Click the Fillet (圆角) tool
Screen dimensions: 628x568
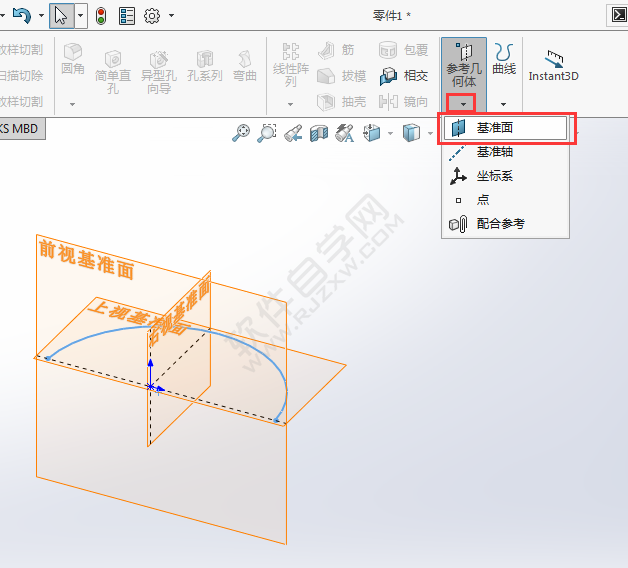pyautogui.click(x=73, y=59)
